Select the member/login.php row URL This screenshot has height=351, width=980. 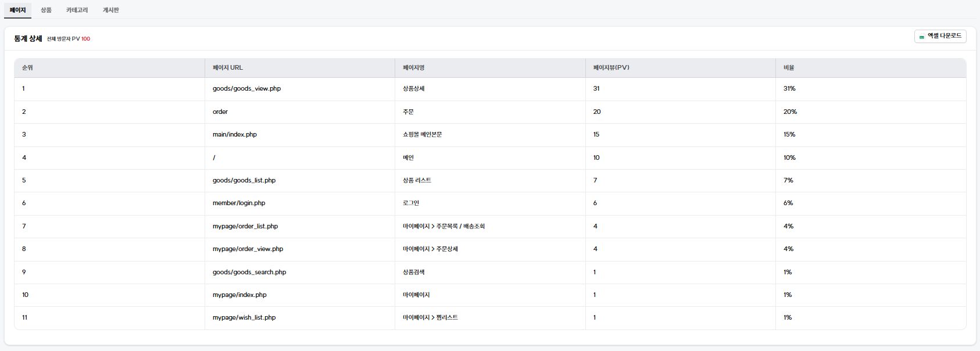[x=239, y=203]
